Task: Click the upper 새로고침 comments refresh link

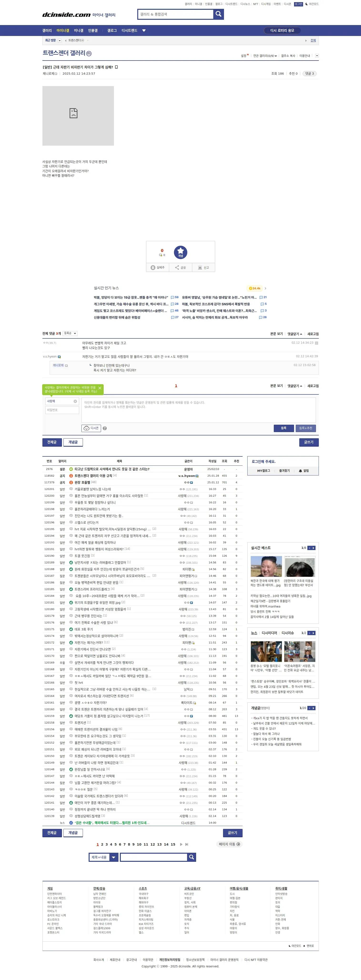Action: (313, 334)
